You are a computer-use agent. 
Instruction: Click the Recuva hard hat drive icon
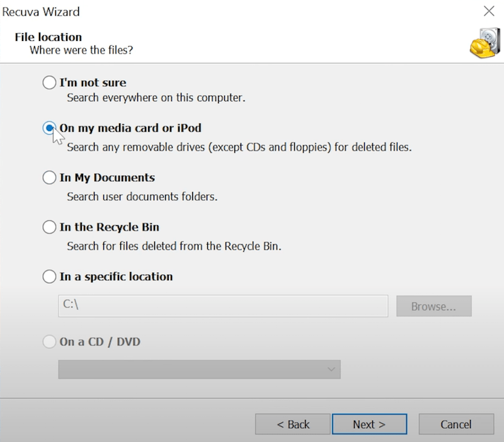pos(485,43)
